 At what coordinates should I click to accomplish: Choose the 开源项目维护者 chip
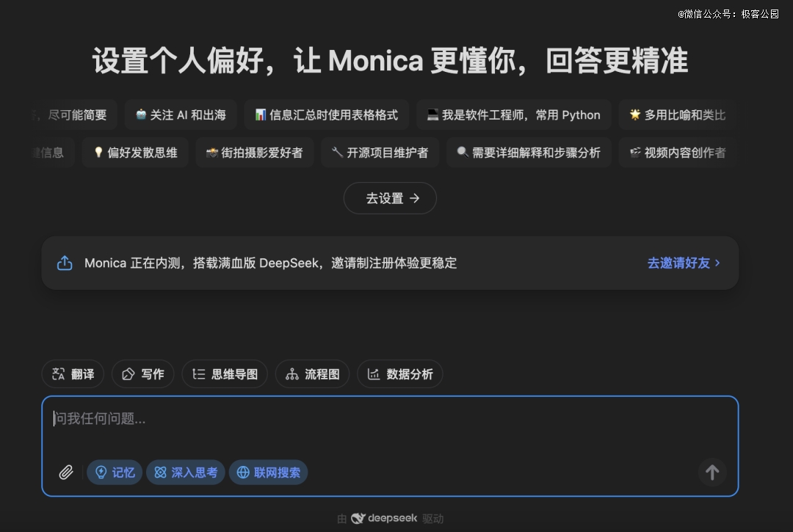click(380, 153)
